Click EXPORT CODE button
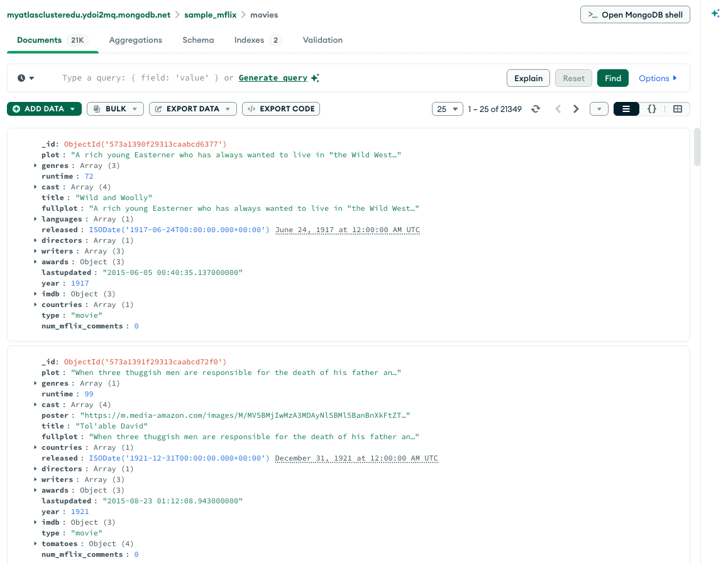This screenshot has height=565, width=728. [281, 109]
